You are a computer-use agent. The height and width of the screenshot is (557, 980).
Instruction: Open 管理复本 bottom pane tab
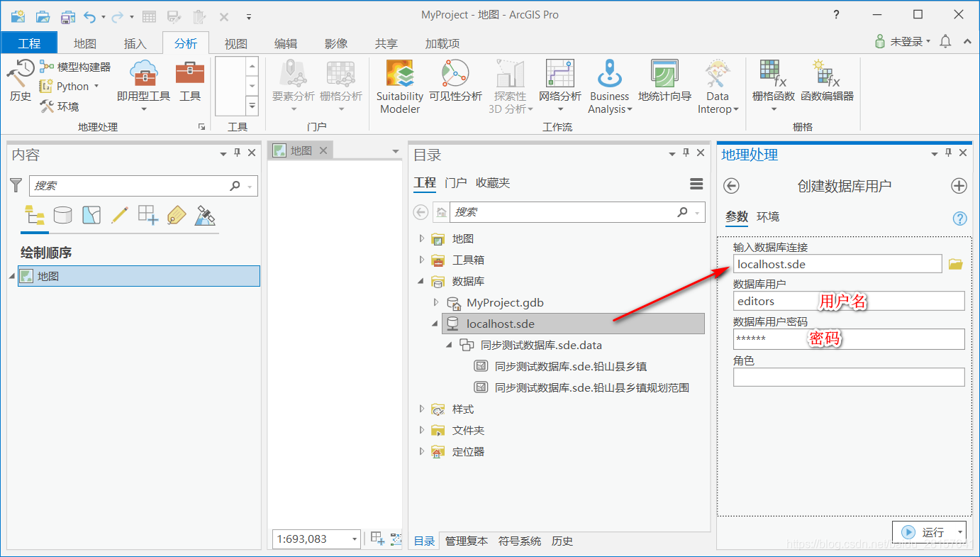[467, 541]
